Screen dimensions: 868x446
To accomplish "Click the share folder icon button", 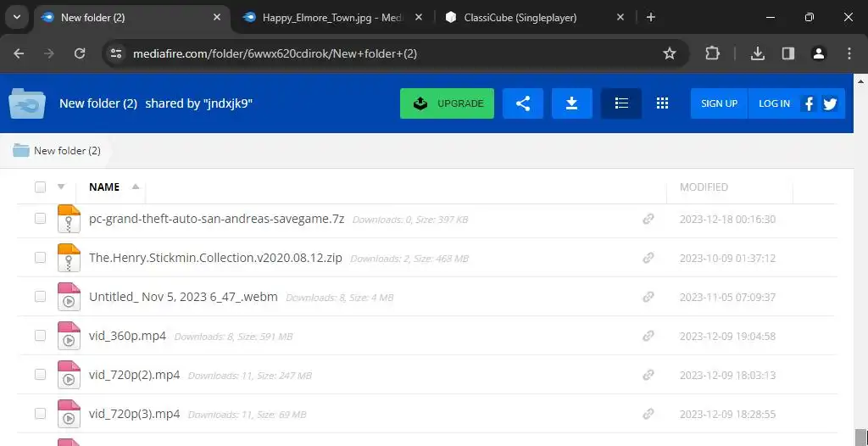I will (x=522, y=103).
